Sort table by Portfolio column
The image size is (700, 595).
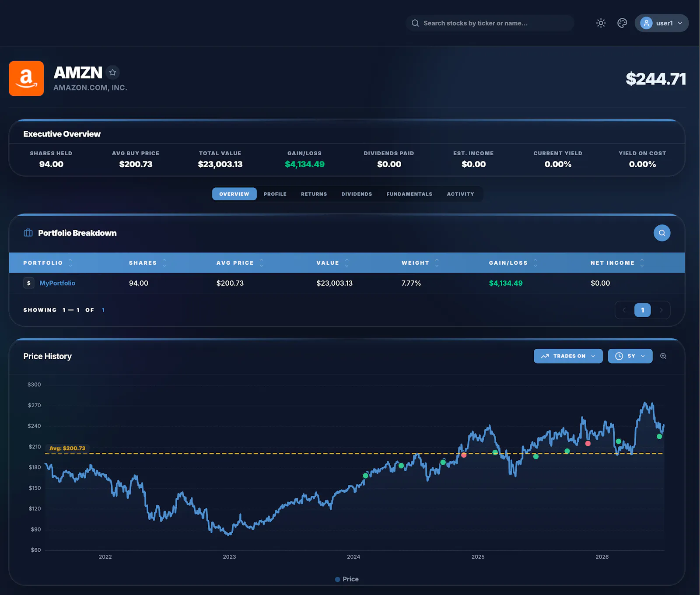point(48,263)
